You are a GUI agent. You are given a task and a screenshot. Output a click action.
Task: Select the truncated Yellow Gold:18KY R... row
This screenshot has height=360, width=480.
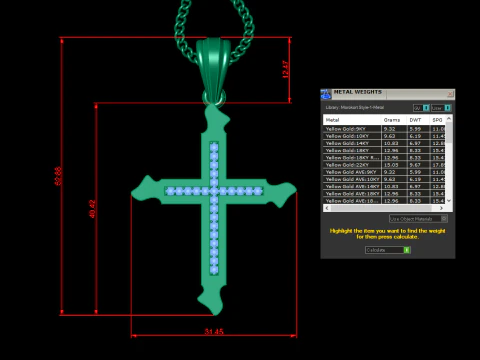tap(384, 158)
